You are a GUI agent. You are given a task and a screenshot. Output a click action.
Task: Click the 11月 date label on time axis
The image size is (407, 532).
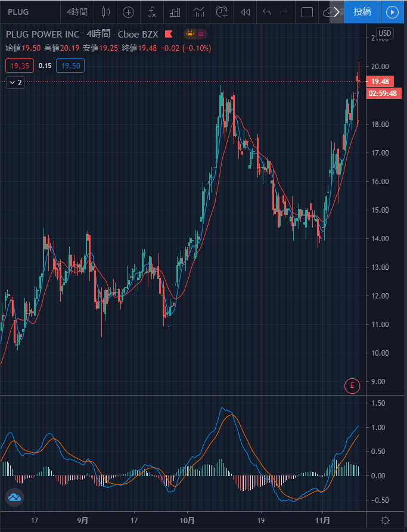322,521
